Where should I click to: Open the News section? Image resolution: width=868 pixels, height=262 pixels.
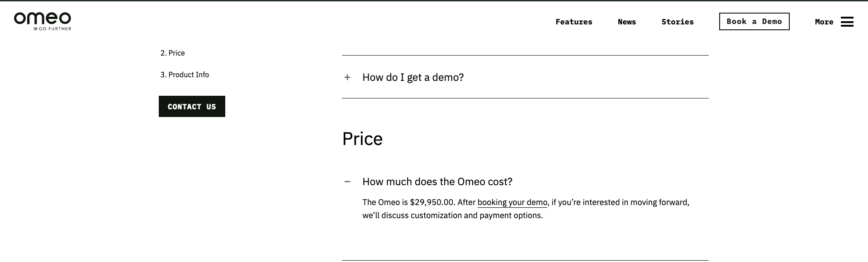tap(626, 22)
